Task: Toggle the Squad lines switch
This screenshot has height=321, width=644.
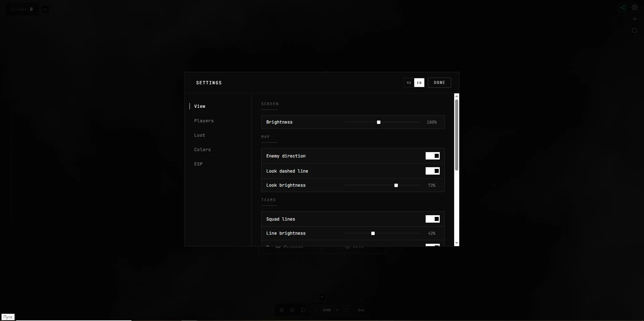Action: [x=433, y=219]
